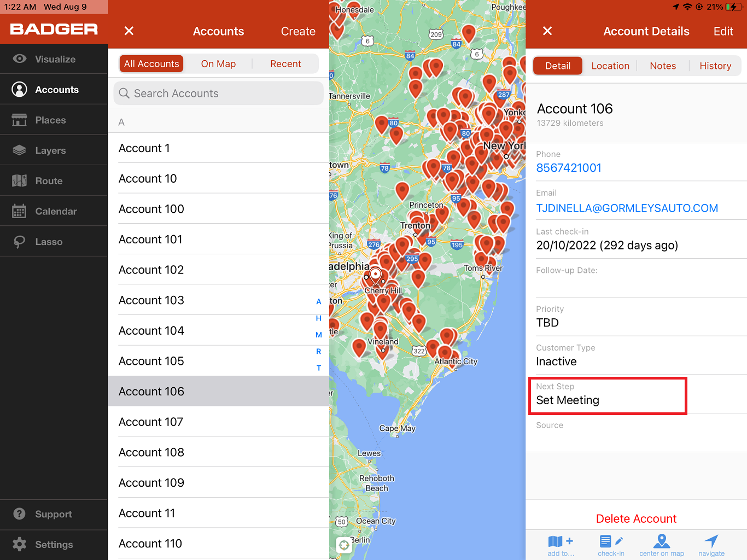
Task: Jump to letter R in index
Action: pos(319,352)
